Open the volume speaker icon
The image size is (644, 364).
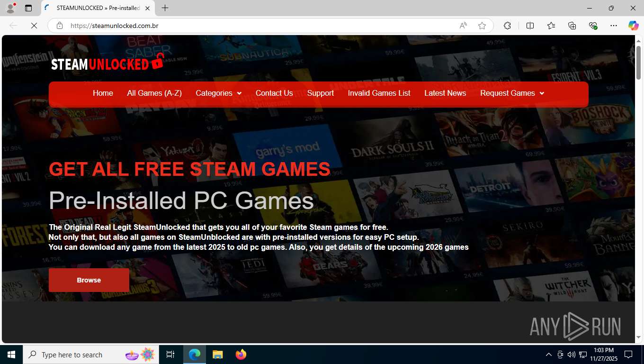click(572, 355)
